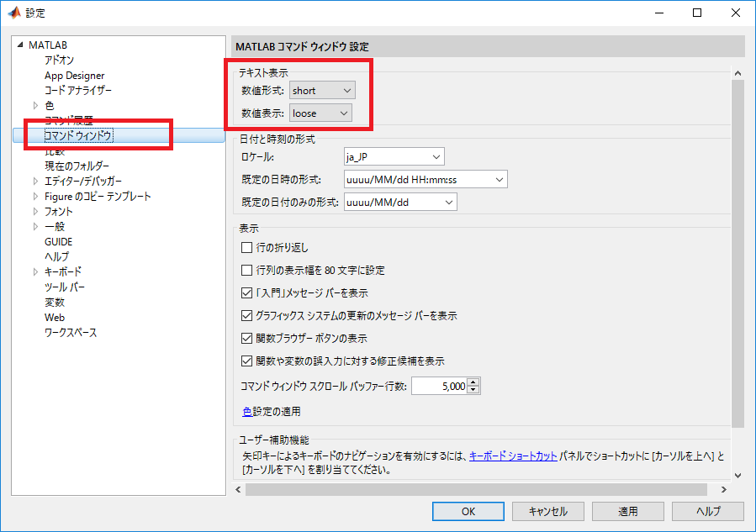This screenshot has height=532, width=756.
Task: Select 一般 label in the tree
Action: [55, 226]
